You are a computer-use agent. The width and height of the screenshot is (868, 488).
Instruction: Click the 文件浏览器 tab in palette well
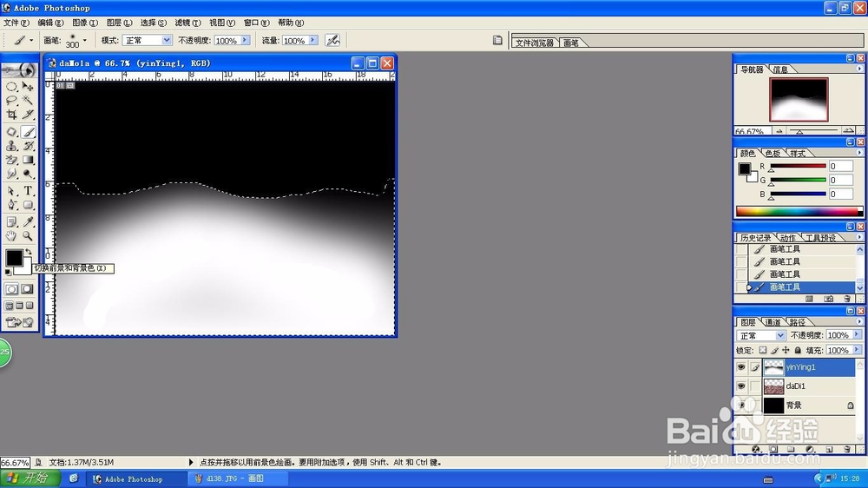tap(535, 43)
